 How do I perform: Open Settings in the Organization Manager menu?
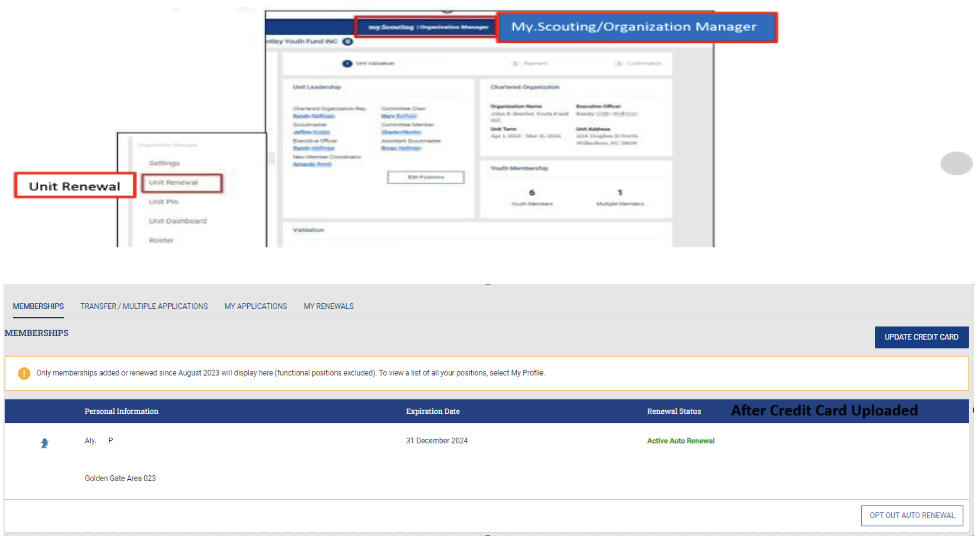[x=164, y=163]
